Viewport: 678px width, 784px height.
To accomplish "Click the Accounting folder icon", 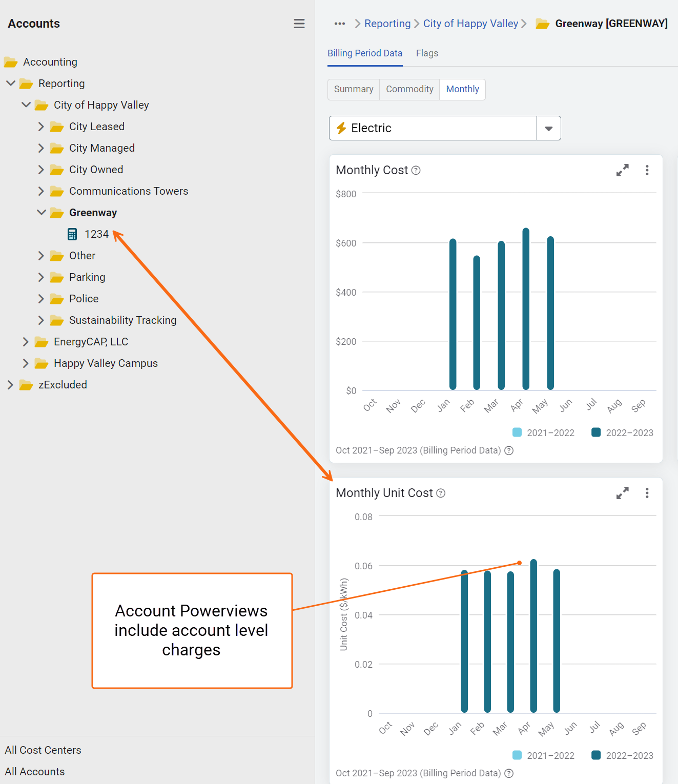I will [x=11, y=62].
